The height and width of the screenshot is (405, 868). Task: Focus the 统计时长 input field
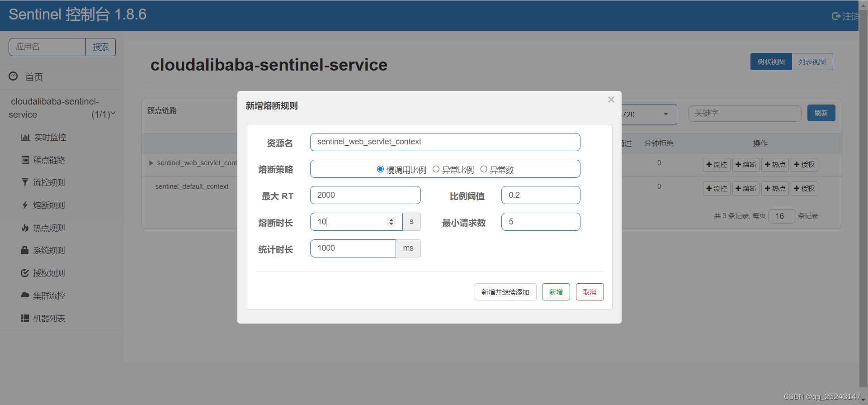[x=353, y=248]
